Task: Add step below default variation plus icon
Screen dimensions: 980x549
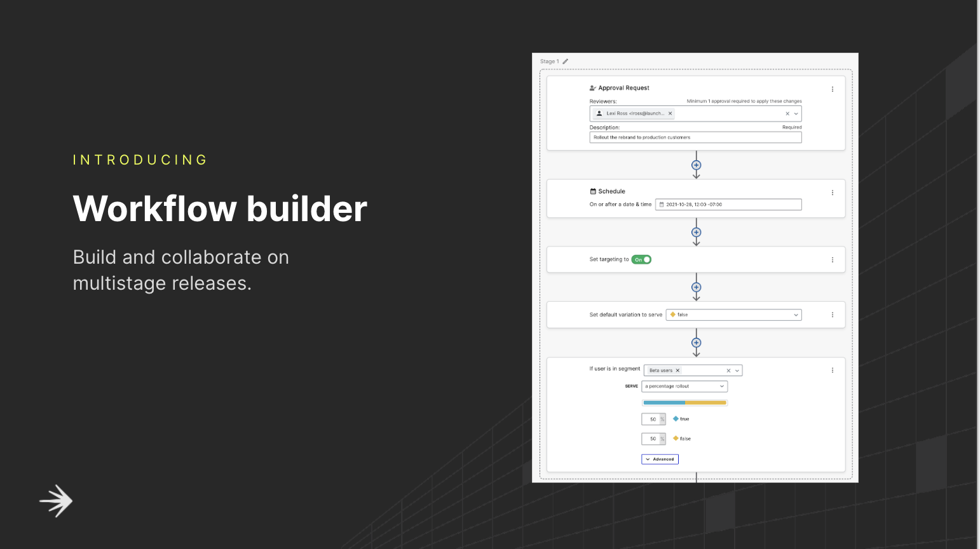Action: pyautogui.click(x=697, y=342)
